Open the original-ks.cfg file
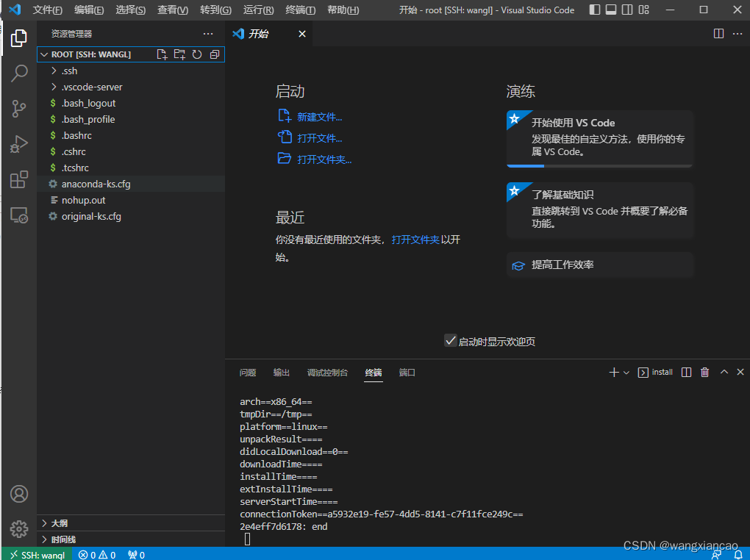 [x=131, y=216]
